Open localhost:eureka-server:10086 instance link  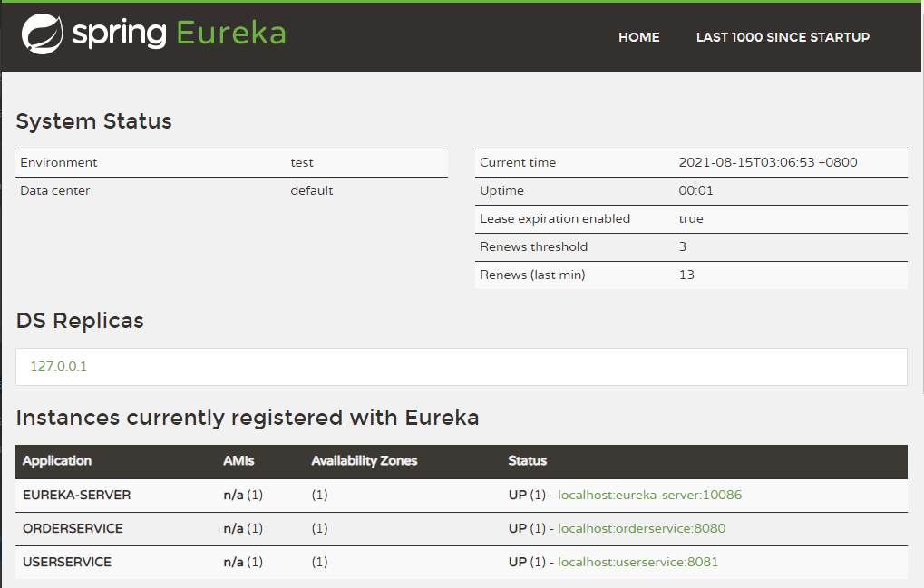pos(649,495)
